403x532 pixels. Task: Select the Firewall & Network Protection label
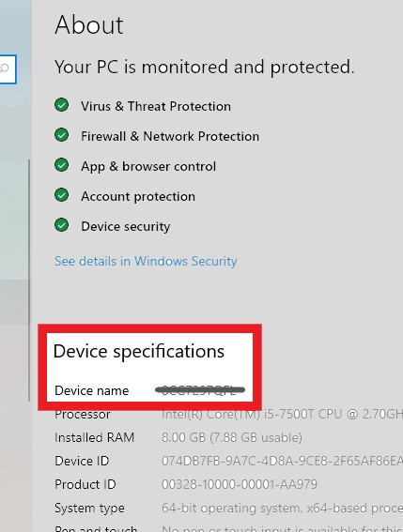(170, 136)
